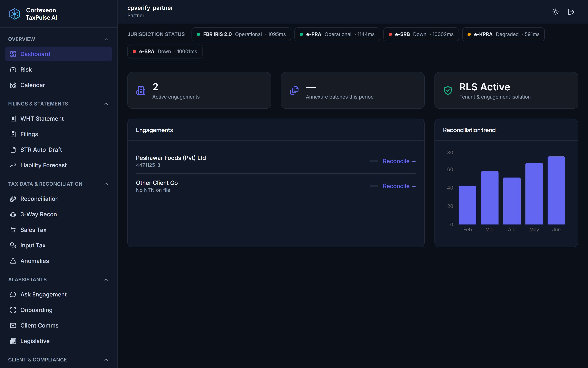
Task: Open the 3-Way Recon page
Action: [59, 214]
